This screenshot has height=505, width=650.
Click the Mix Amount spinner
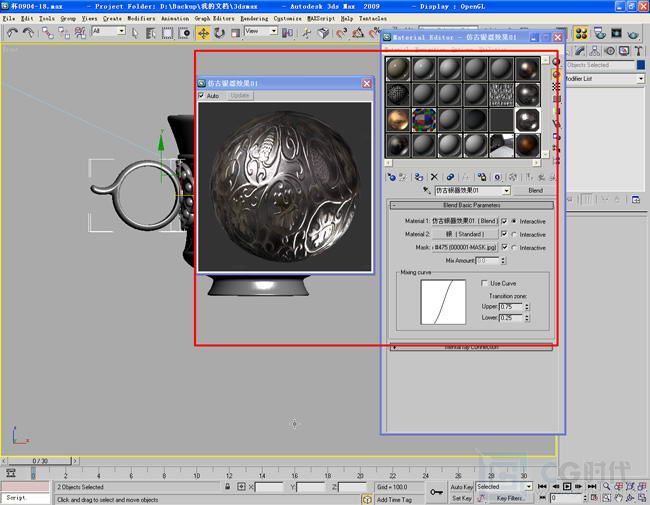point(503,261)
